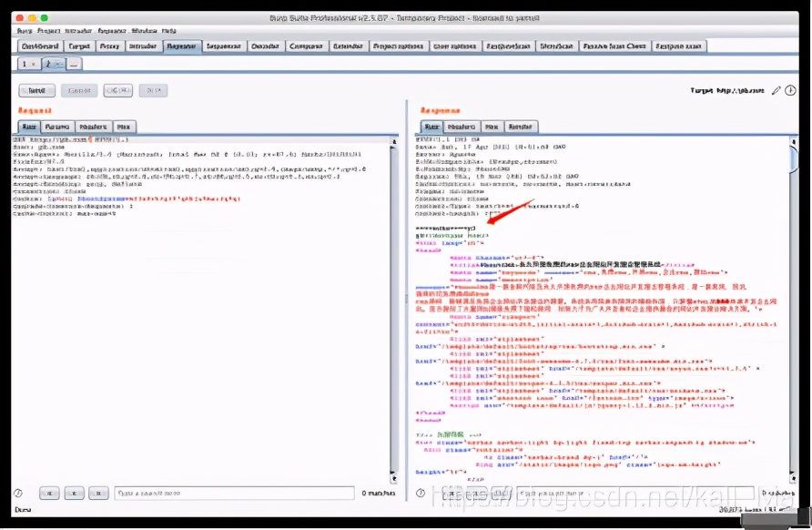Viewport: 812px width, 530px height.
Task: Go to previous request search match
Action: (x=50, y=494)
